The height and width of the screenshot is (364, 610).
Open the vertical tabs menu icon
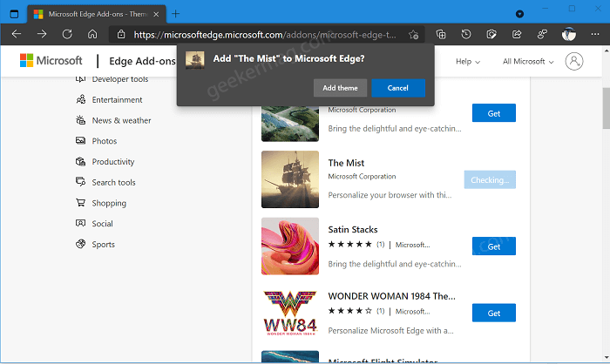pos(14,14)
